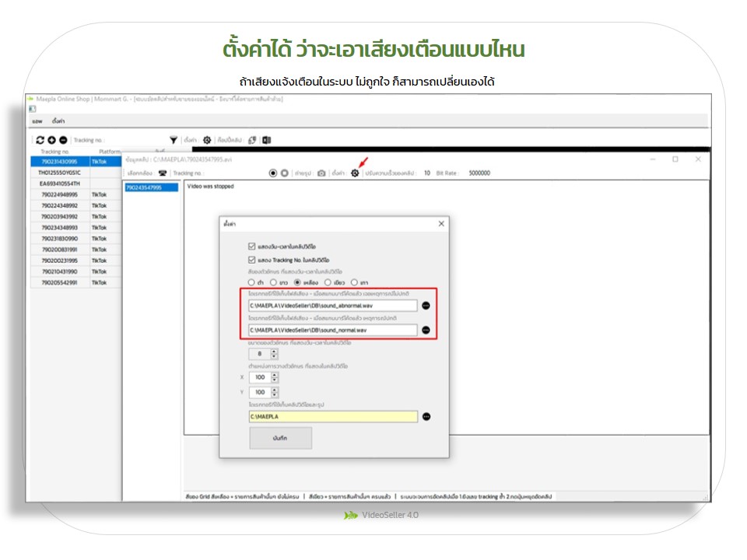Image resolution: width=747 pixels, height=560 pixels.
Task: Toggle show date-time in video checkbox
Action: point(252,247)
